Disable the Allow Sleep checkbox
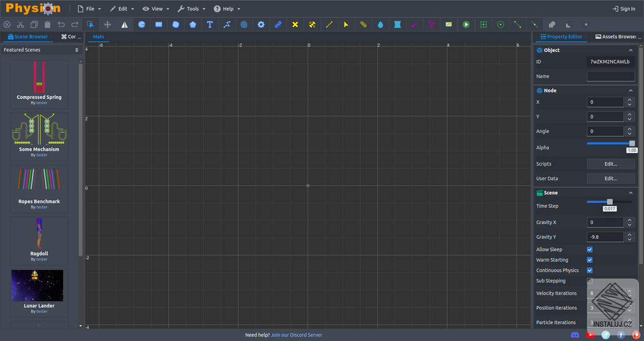Image resolution: width=644 pixels, height=341 pixels. click(x=590, y=249)
